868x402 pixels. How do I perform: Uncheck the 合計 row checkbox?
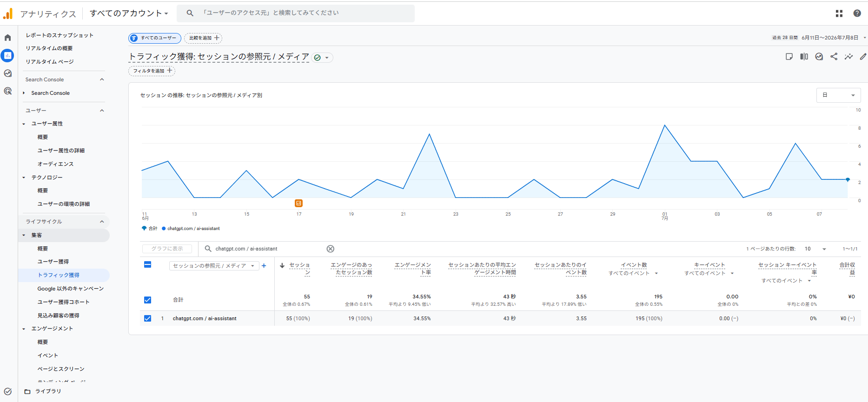point(148,300)
